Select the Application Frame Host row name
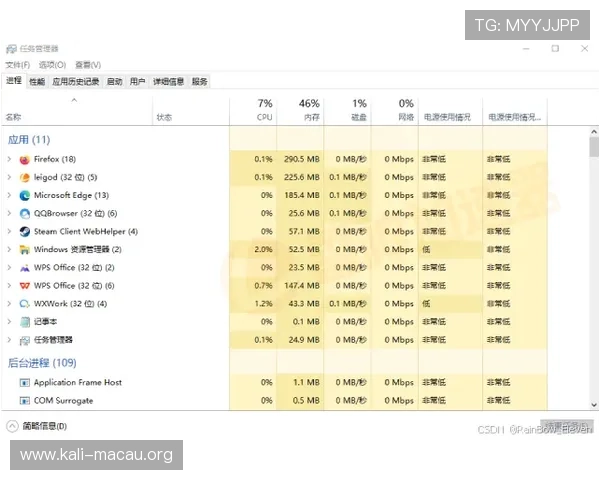 point(78,382)
